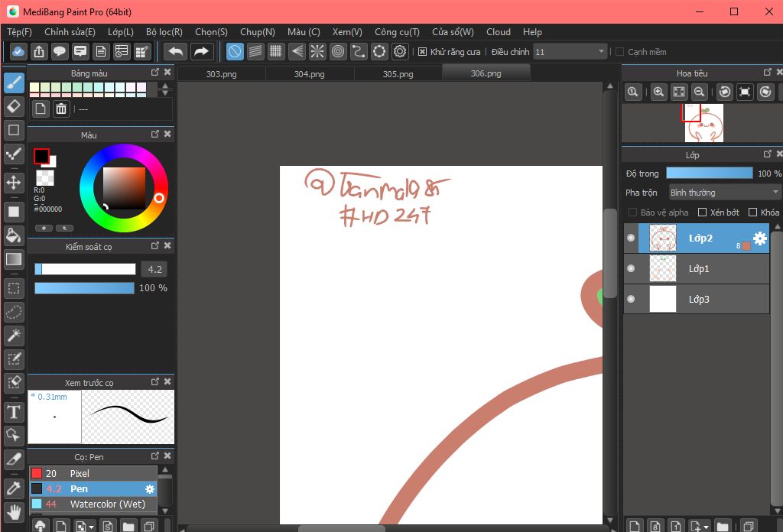783x532 pixels.
Task: Adjust the brush size slider
Action: point(85,270)
